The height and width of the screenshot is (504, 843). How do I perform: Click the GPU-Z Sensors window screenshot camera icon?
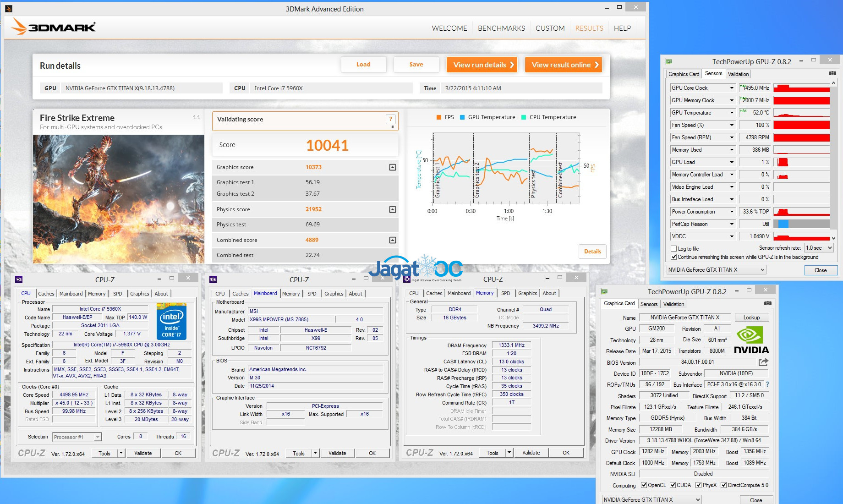pos(832,73)
